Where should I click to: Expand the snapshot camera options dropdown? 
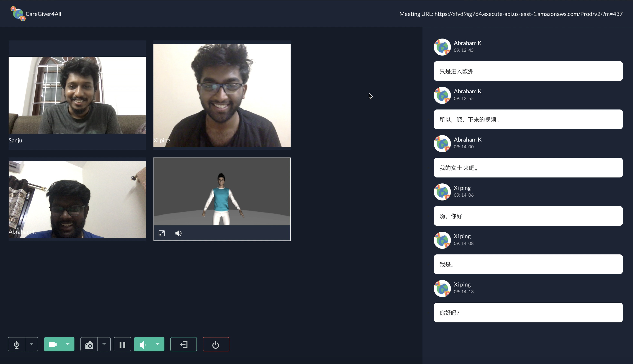point(104,344)
